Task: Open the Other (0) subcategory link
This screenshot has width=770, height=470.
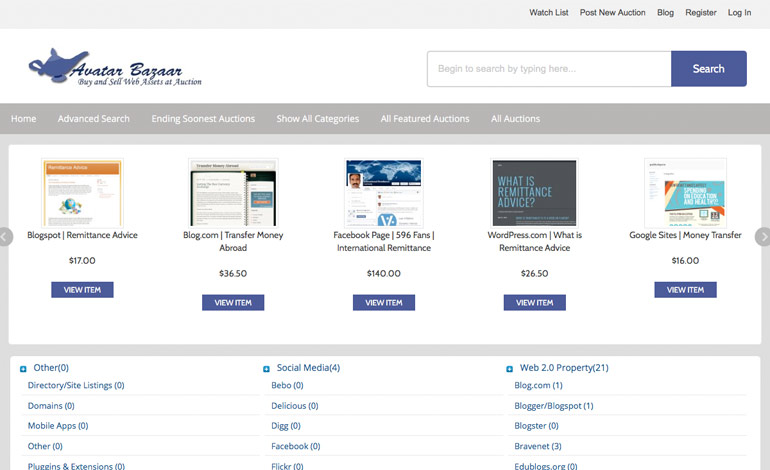Action: 45,446
